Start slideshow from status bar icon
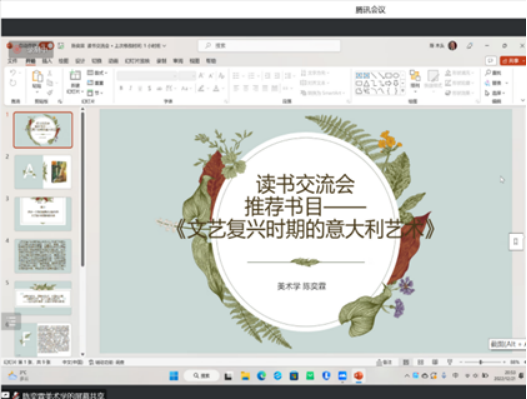This screenshot has width=527, height=399. point(450,362)
